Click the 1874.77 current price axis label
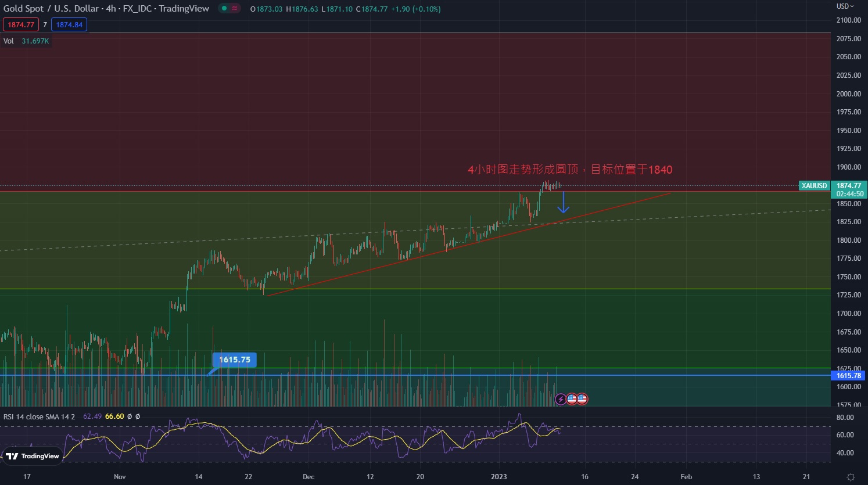868x485 pixels. (849, 186)
